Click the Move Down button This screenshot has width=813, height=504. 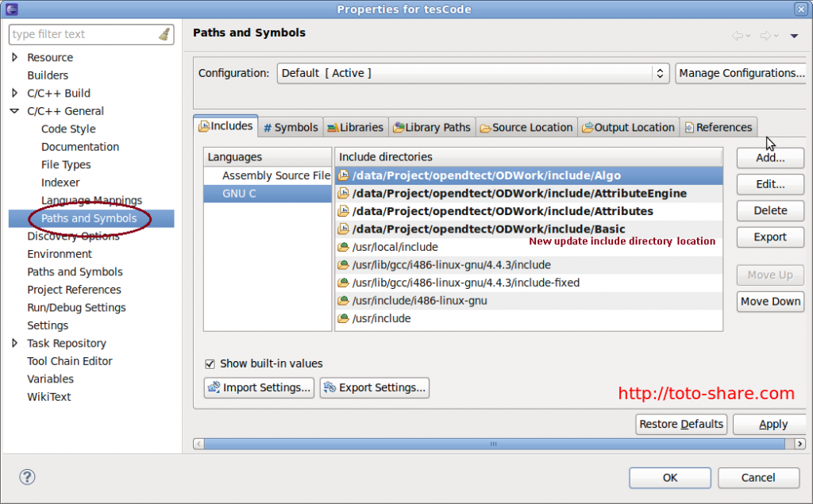(770, 302)
